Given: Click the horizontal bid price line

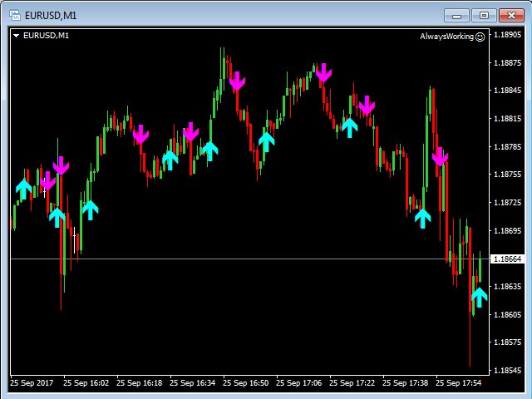Looking at the screenshot, I should coord(249,259).
